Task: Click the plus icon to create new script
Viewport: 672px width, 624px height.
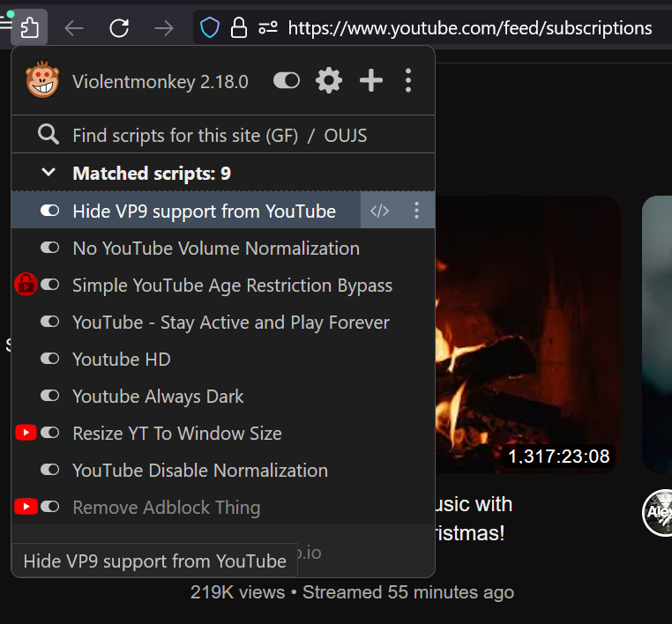Action: [371, 81]
